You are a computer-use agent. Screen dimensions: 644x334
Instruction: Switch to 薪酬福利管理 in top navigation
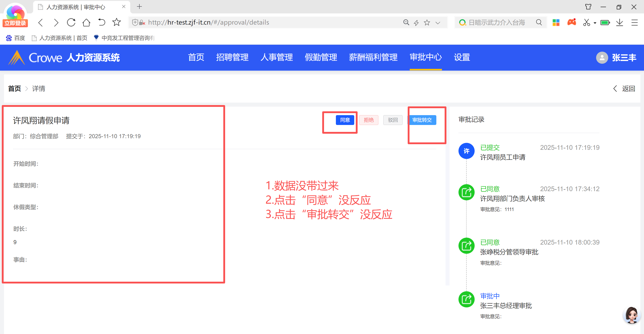pyautogui.click(x=373, y=57)
